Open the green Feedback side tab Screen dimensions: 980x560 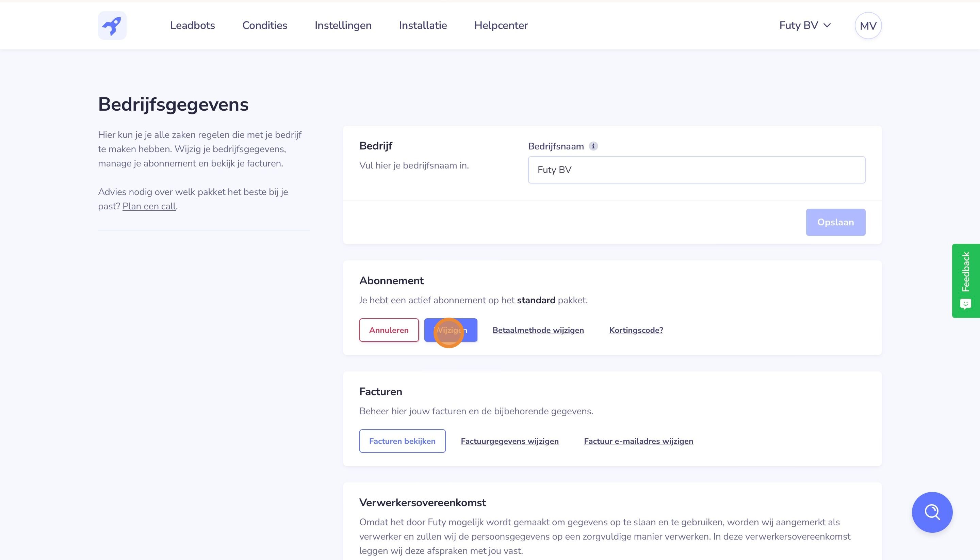coord(965,281)
